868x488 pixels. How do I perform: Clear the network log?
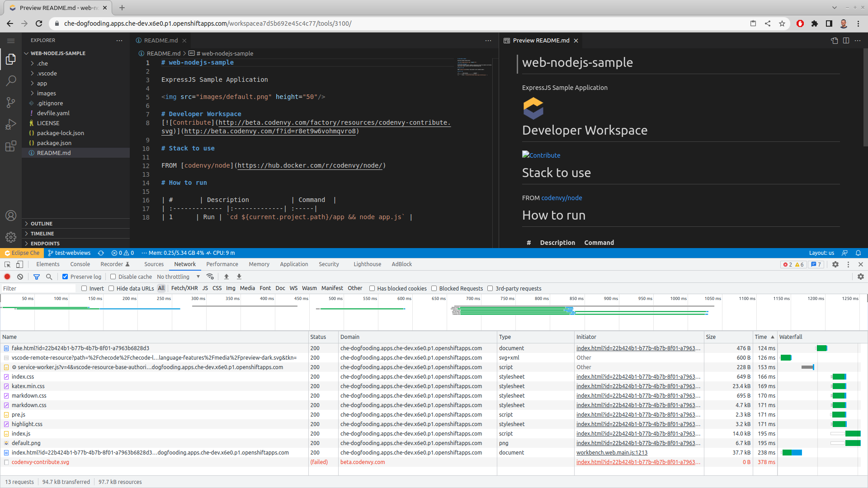point(20,277)
